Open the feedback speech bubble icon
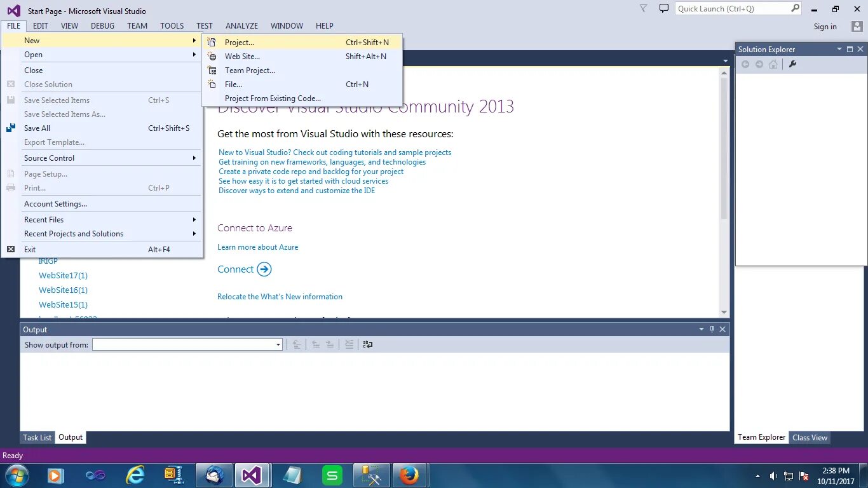Screen dimensions: 868x488 tap(664, 8)
